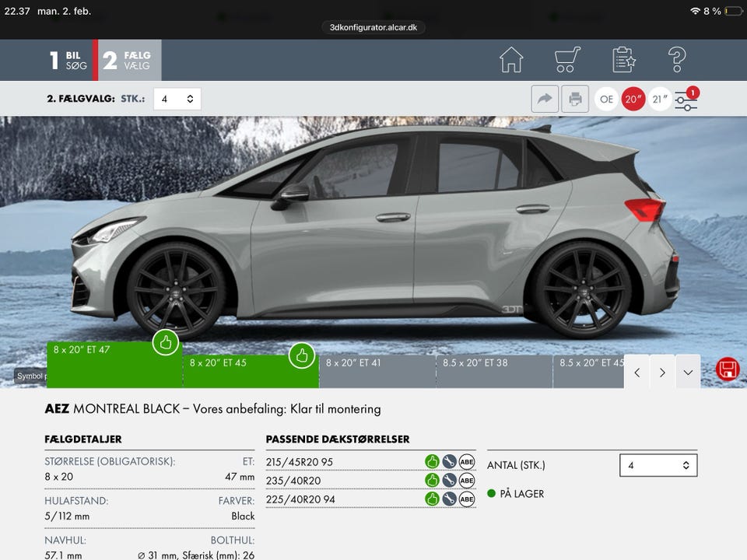Tap the Safari address bar URL
Viewport: 747px width, 560px height.
pos(373,27)
